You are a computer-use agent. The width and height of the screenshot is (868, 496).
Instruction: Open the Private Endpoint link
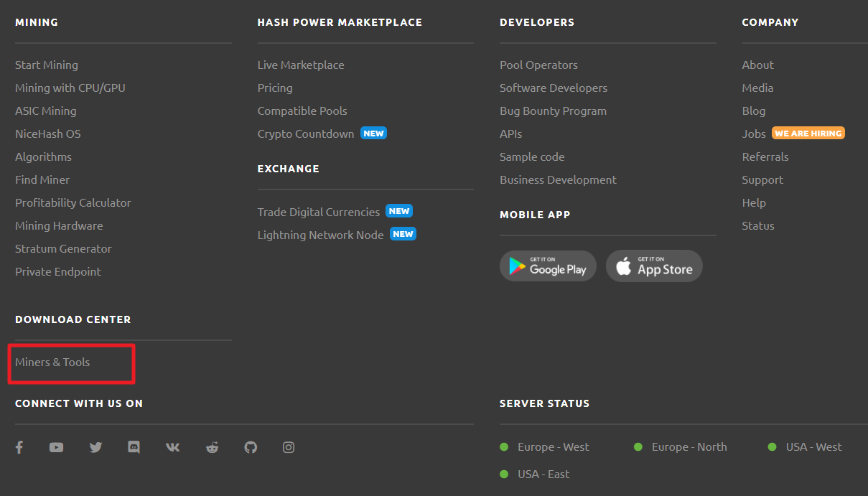pyautogui.click(x=58, y=271)
